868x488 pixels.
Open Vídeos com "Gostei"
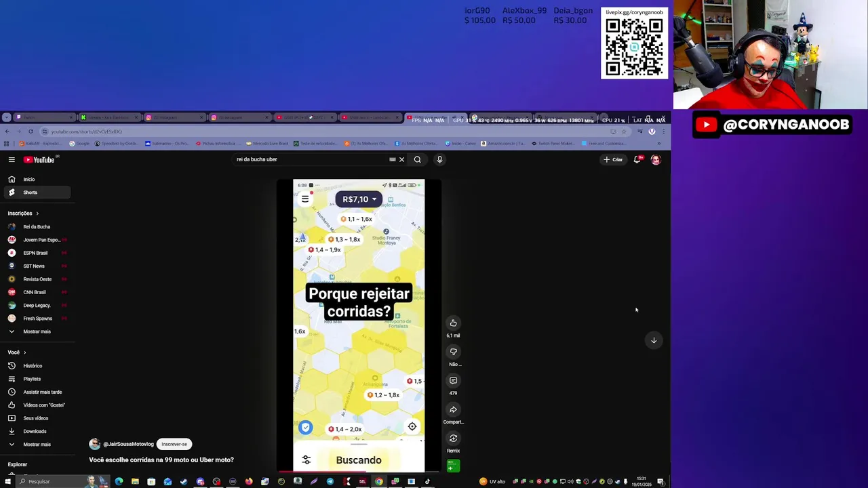pyautogui.click(x=37, y=405)
